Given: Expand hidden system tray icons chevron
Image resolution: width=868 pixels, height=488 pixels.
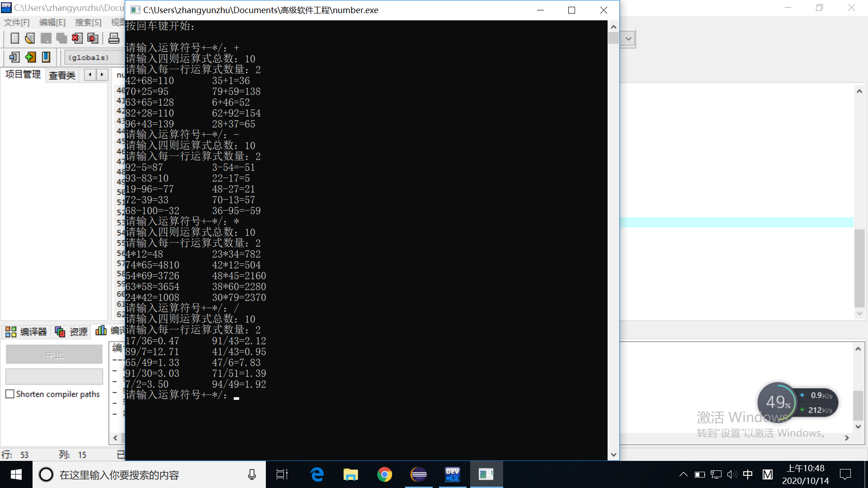Looking at the screenshot, I should click(x=683, y=474).
